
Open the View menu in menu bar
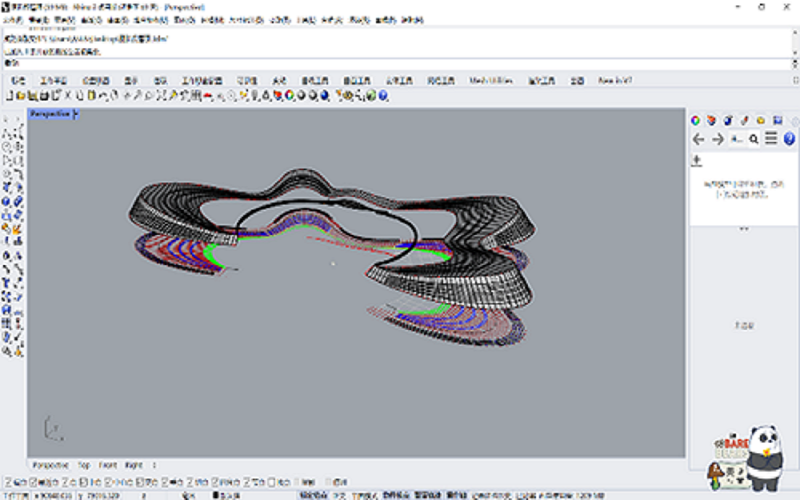pos(64,20)
